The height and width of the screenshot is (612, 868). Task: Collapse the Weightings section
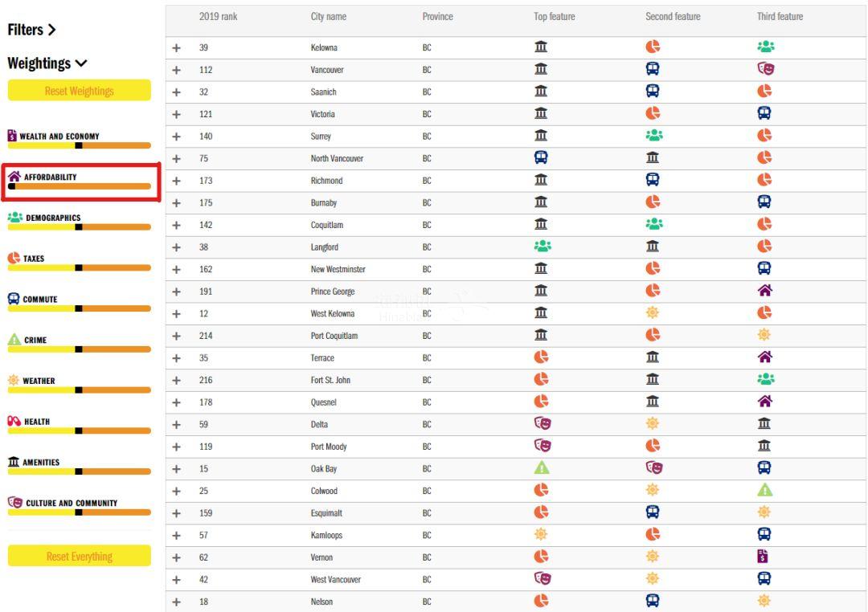[47, 63]
